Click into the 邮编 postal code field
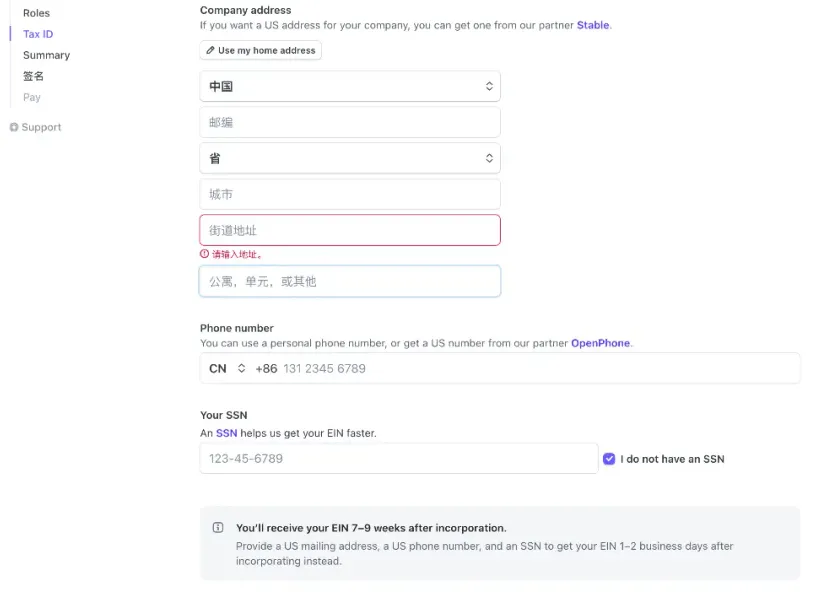 tap(350, 122)
